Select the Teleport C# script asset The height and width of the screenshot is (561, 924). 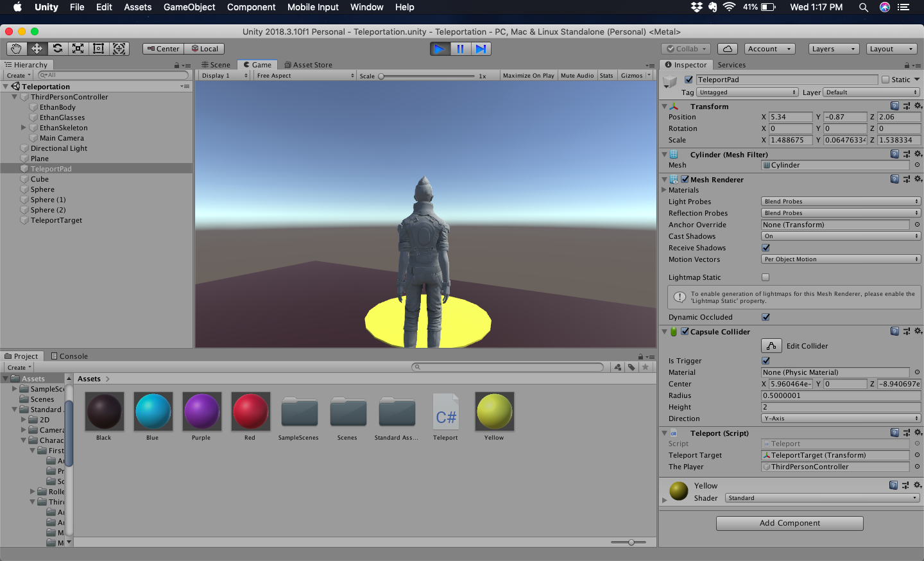pos(445,411)
